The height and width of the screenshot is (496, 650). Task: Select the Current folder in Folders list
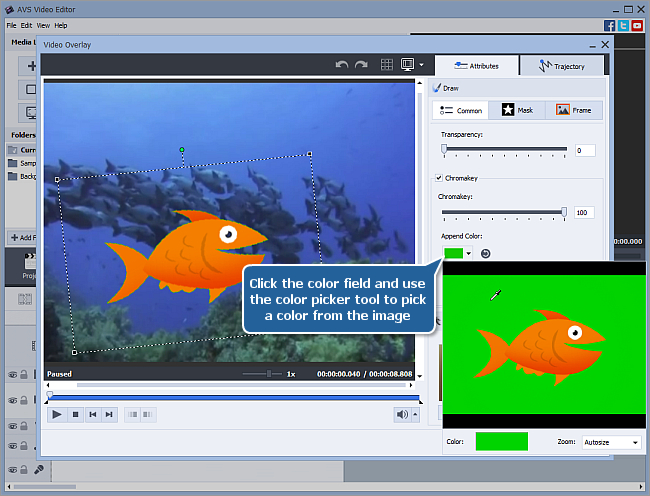[22, 150]
